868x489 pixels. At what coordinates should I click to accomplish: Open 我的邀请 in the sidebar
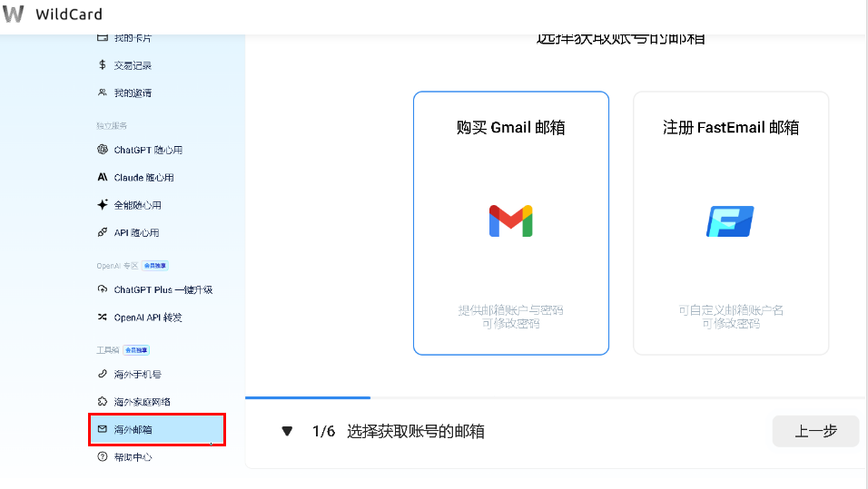pyautogui.click(x=133, y=93)
